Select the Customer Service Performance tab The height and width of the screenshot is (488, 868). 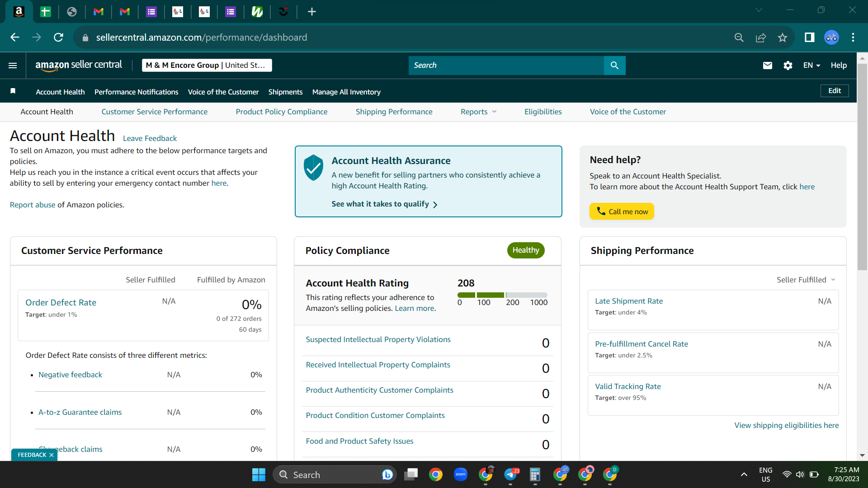coord(155,112)
